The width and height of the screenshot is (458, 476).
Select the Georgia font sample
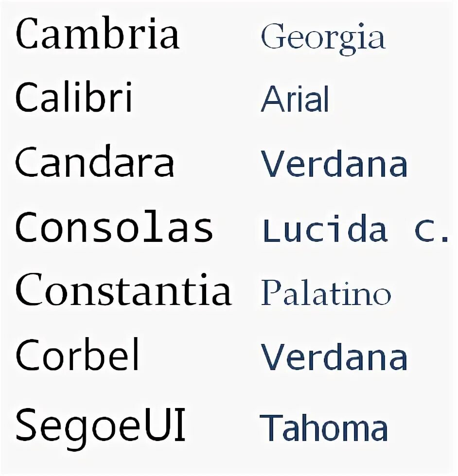point(323,39)
